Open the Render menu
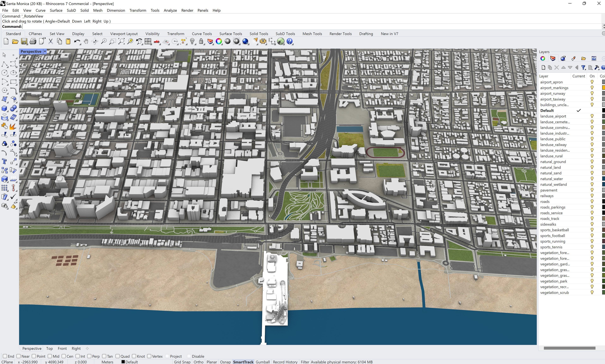 (x=187, y=10)
